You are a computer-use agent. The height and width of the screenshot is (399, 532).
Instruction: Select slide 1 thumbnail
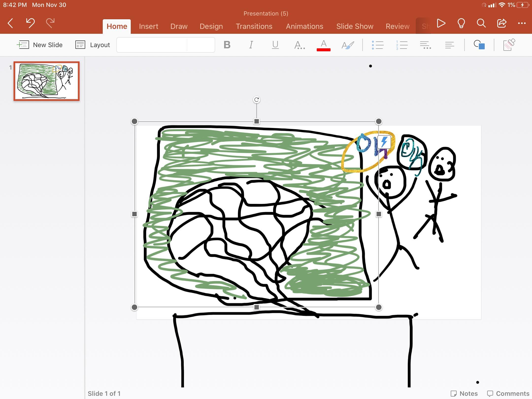(47, 81)
